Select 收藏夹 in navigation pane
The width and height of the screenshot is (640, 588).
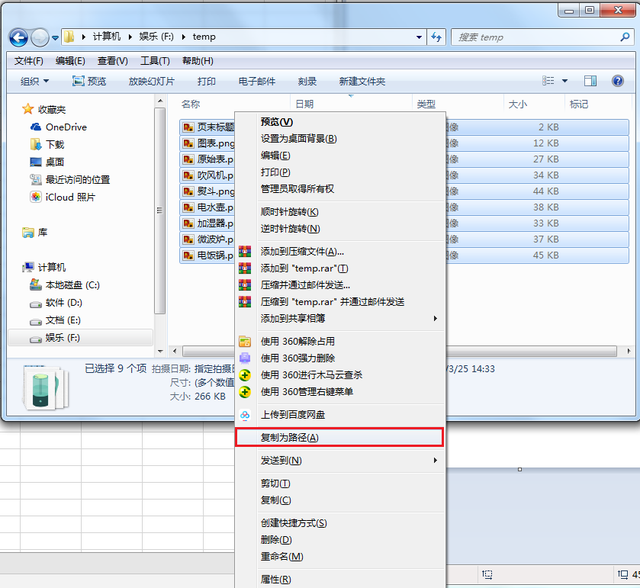click(x=51, y=109)
